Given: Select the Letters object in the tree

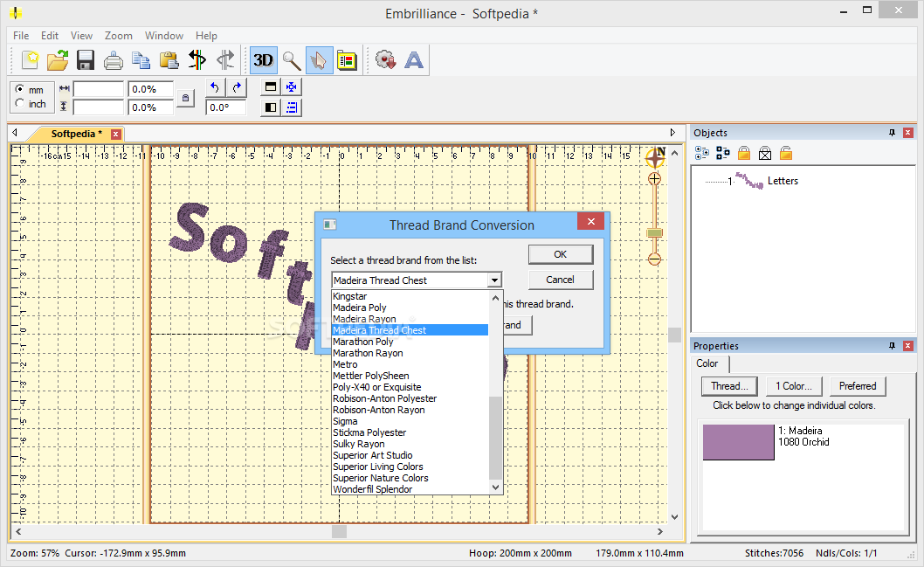Looking at the screenshot, I should [783, 181].
